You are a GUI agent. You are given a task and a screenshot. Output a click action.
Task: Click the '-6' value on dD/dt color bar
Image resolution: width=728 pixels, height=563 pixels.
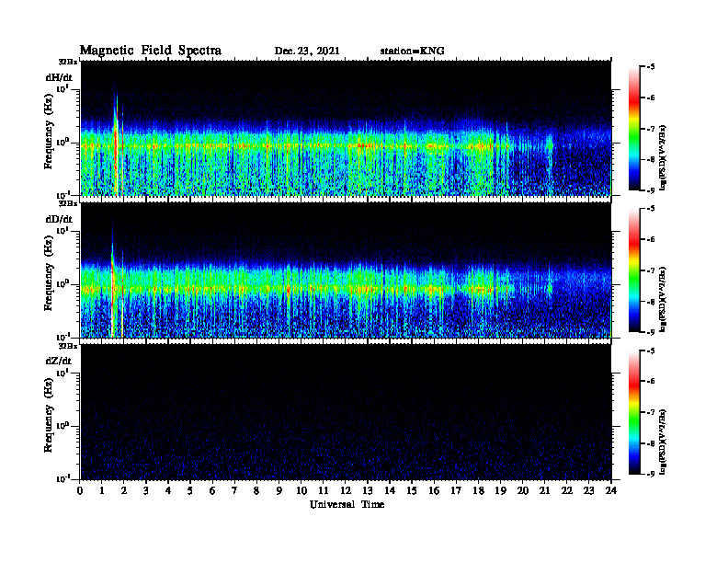click(x=651, y=240)
